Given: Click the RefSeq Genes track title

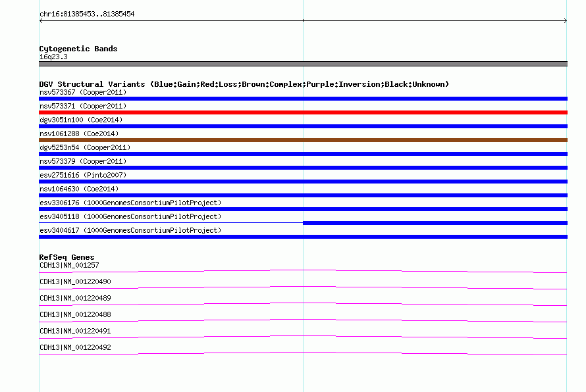Looking at the screenshot, I should 67,257.
